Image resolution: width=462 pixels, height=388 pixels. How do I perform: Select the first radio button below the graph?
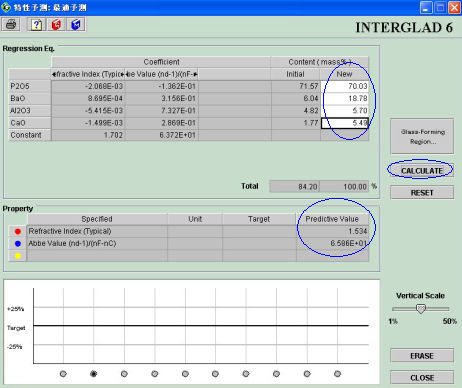click(x=63, y=374)
